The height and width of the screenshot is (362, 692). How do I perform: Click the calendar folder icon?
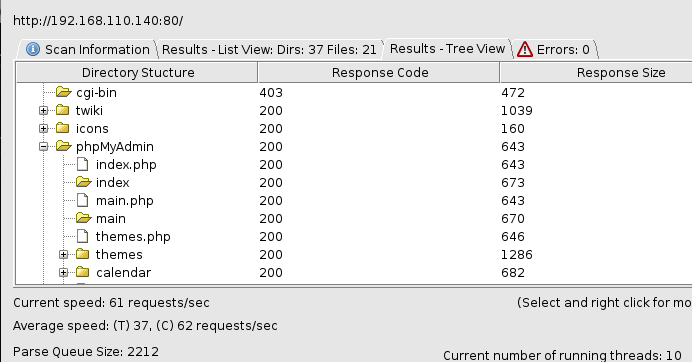83,272
